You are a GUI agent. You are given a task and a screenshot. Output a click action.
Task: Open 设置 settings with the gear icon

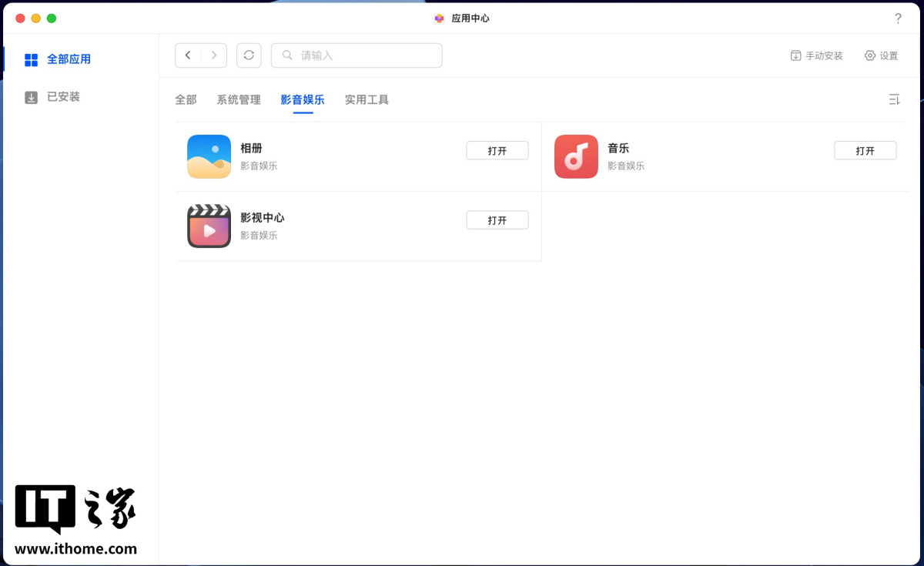tap(881, 55)
